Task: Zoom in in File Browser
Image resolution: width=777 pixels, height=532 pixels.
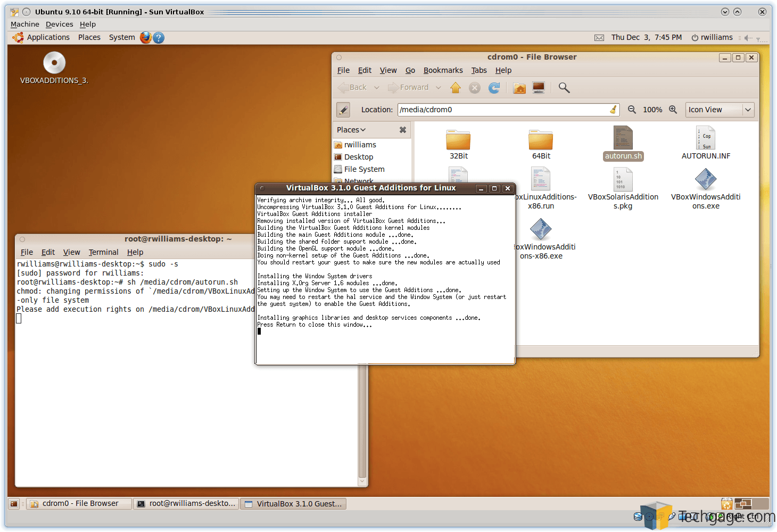Action: click(673, 110)
